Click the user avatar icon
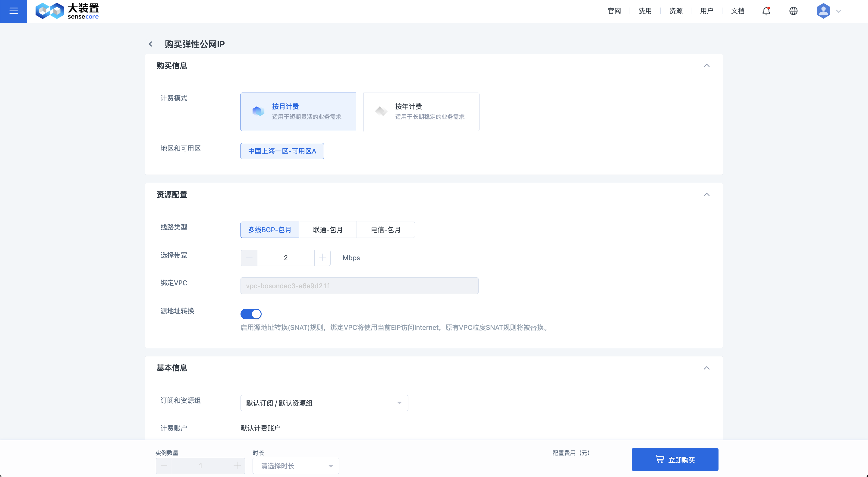This screenshot has width=868, height=477. click(x=823, y=11)
